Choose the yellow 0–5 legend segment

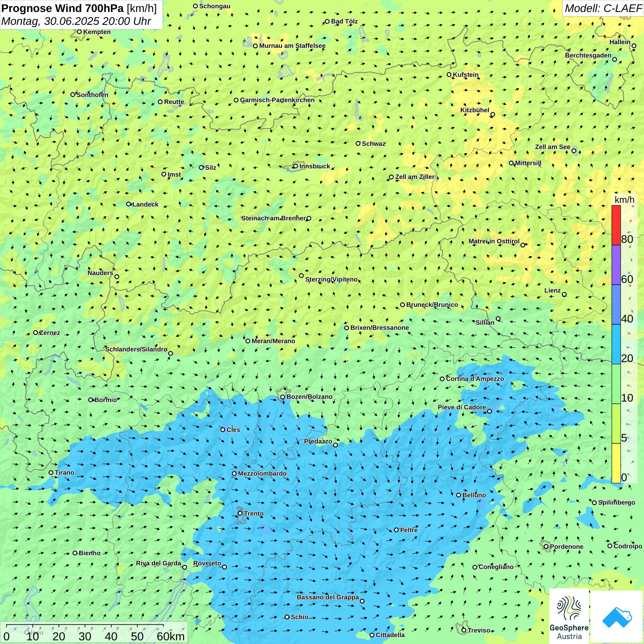click(616, 463)
